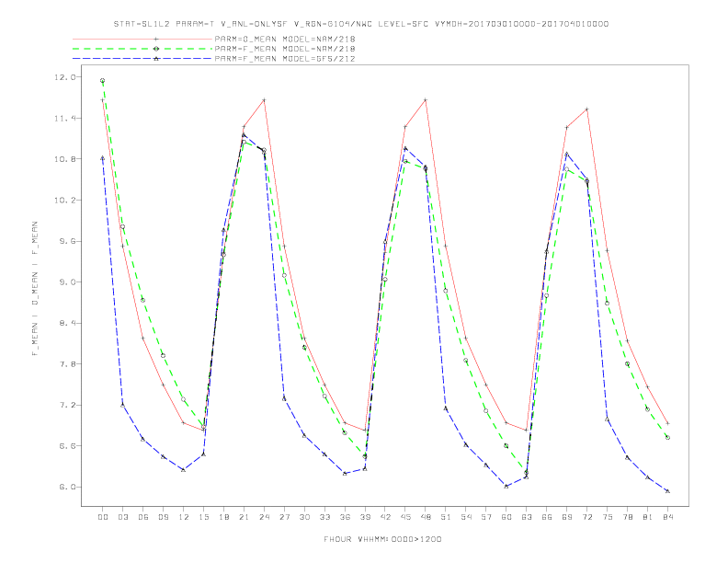
Task: Click y-axis tick label 6.6
Action: tap(66, 446)
